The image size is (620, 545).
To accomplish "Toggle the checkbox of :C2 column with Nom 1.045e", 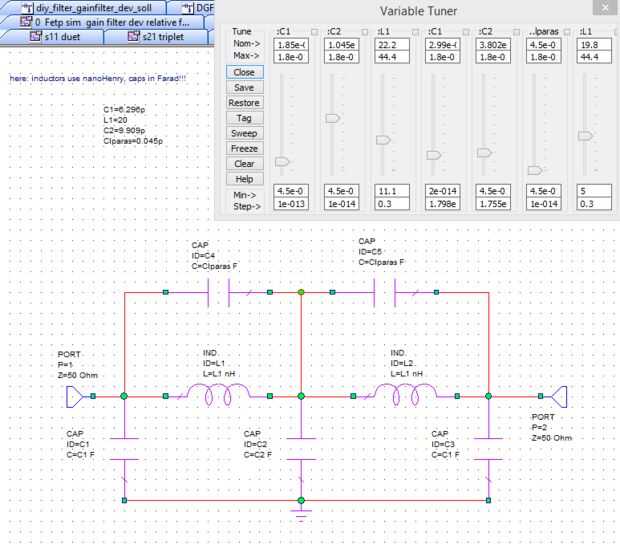I will [x=365, y=32].
